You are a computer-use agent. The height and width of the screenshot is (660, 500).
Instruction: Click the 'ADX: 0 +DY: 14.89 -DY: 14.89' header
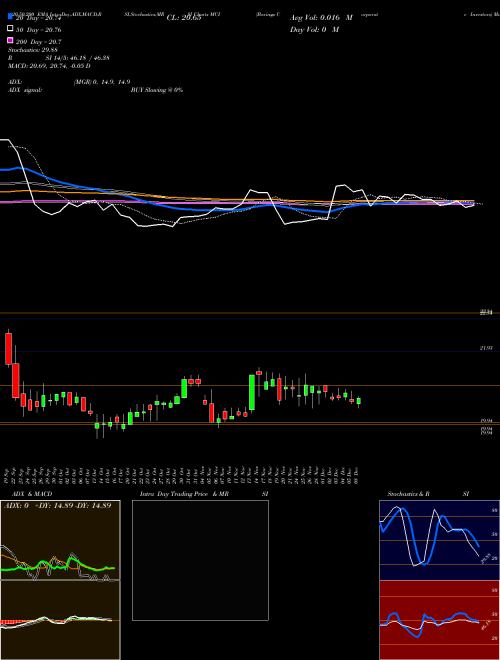tap(57, 505)
